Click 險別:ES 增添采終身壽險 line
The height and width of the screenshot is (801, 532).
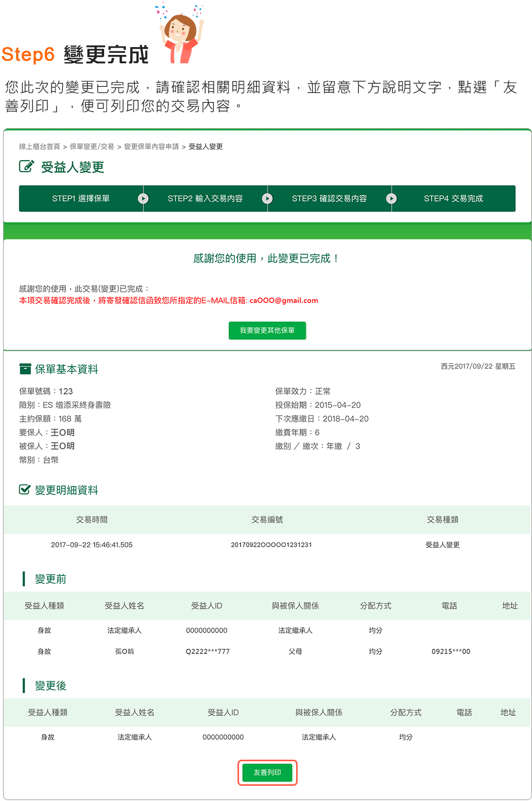click(65, 405)
